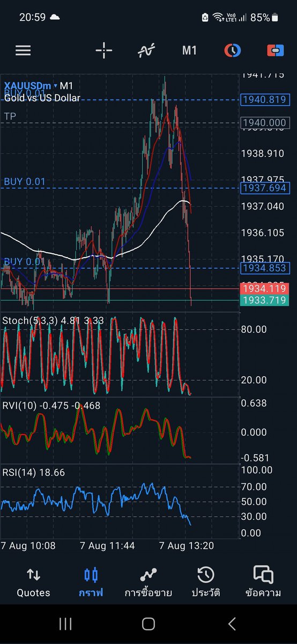Image resolution: width=297 pixels, height=644 pixels.
Task: Select the TP level line label
Action: 10,116
